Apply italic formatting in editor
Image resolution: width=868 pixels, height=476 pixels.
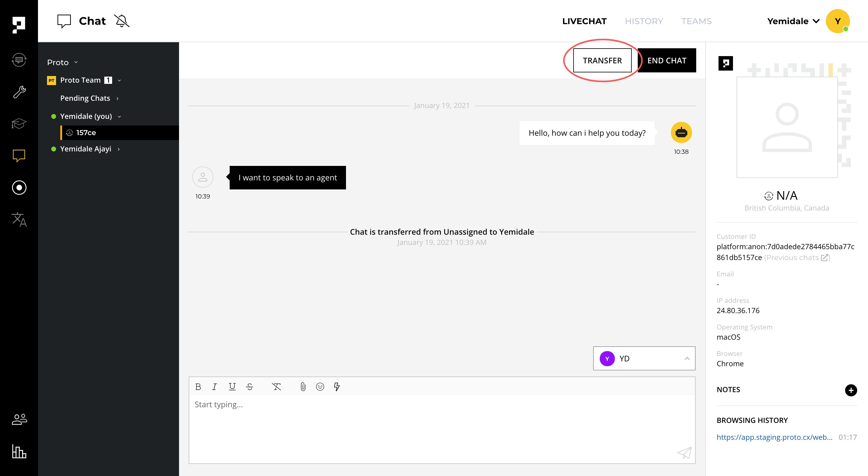214,387
